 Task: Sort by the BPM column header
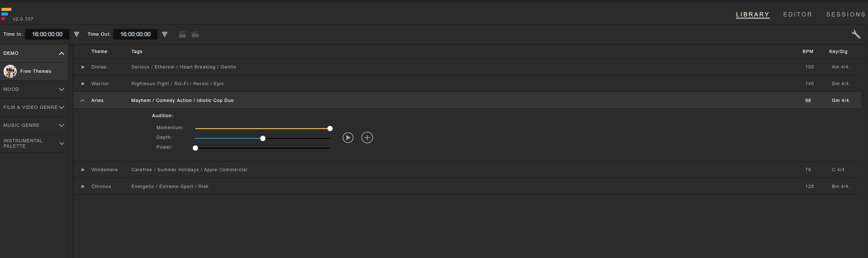pos(808,51)
